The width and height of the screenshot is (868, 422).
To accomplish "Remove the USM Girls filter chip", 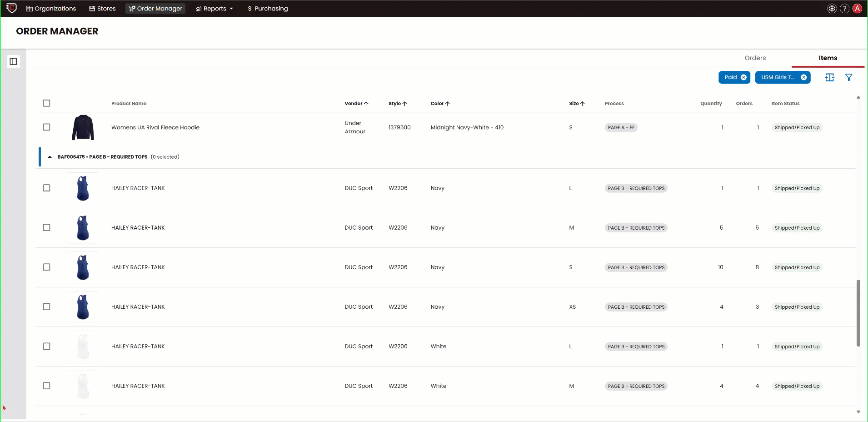I will click(803, 77).
